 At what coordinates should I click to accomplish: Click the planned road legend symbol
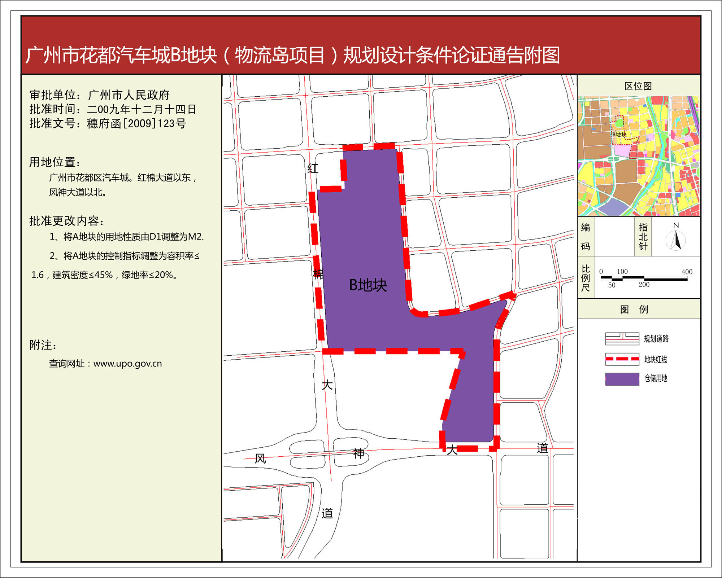coord(622,338)
